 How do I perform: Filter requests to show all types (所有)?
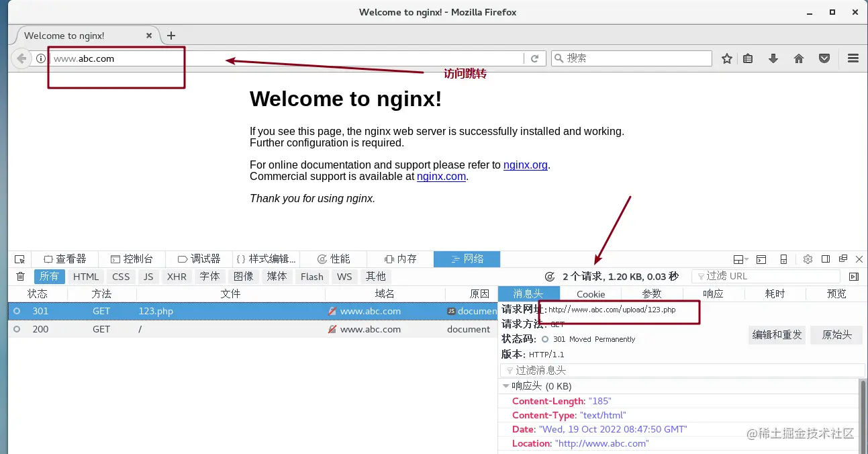[49, 276]
